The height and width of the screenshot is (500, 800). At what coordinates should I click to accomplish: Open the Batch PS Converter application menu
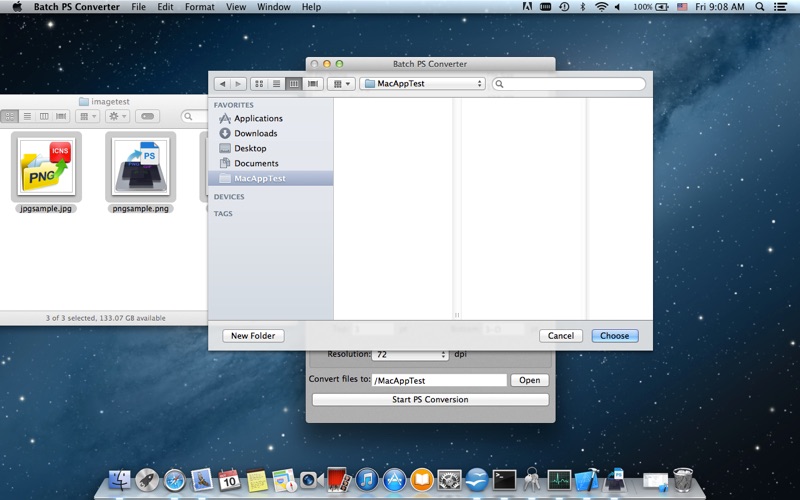pos(77,7)
